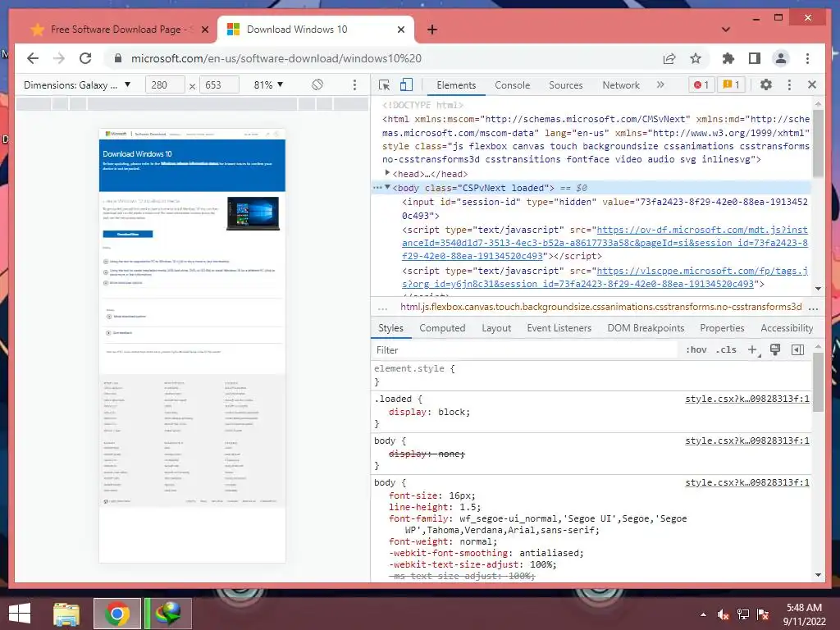
Task: Show the error count badge
Action: point(701,84)
